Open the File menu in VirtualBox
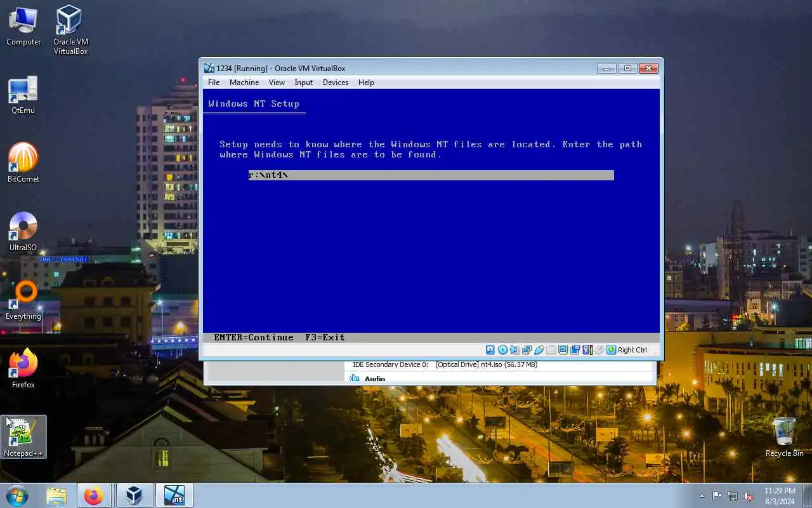The height and width of the screenshot is (508, 812). click(214, 83)
